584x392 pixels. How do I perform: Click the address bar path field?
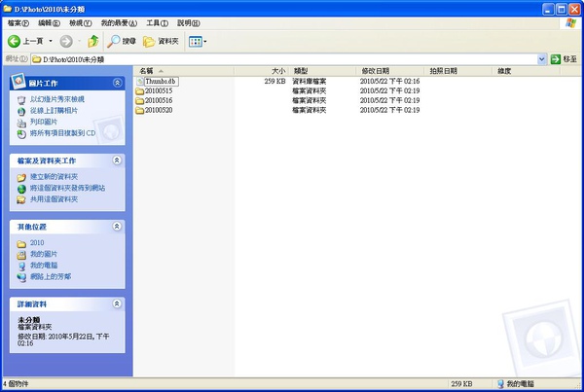(284, 59)
